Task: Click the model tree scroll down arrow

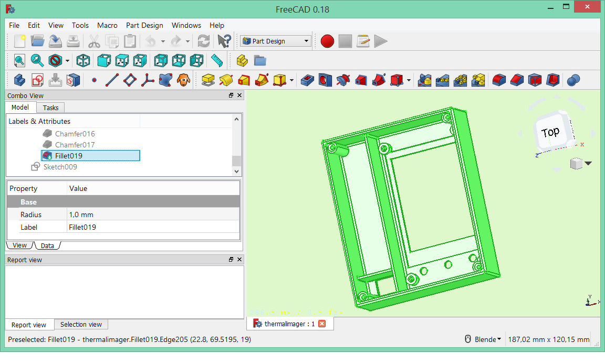Action: 236,172
